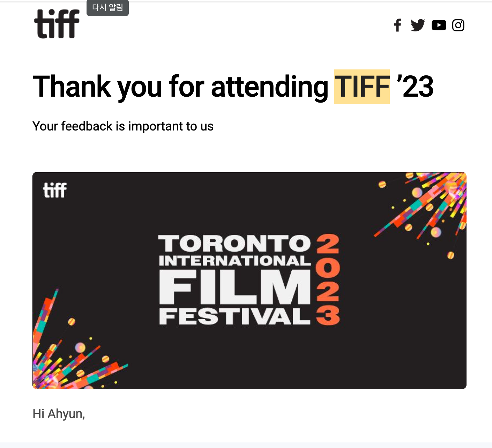Open the TIFF Facebook page icon

point(397,25)
